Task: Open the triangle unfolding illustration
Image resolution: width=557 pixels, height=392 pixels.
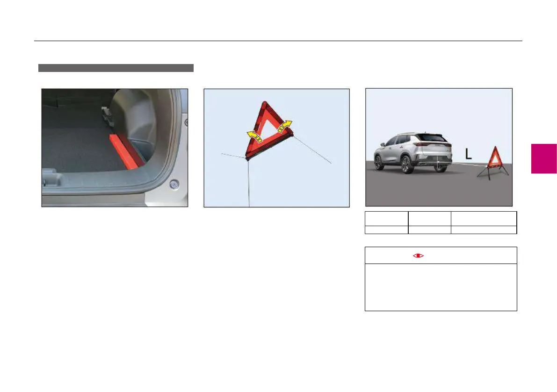Action: [x=276, y=148]
